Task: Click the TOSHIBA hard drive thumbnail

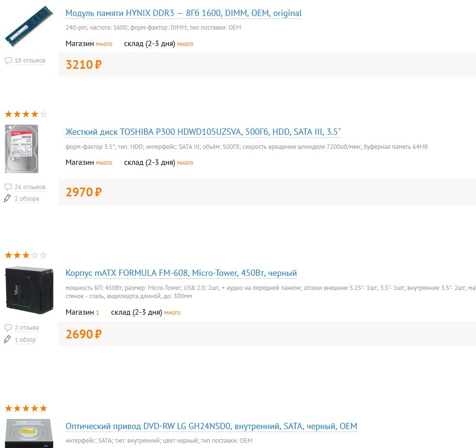Action: pos(21,149)
